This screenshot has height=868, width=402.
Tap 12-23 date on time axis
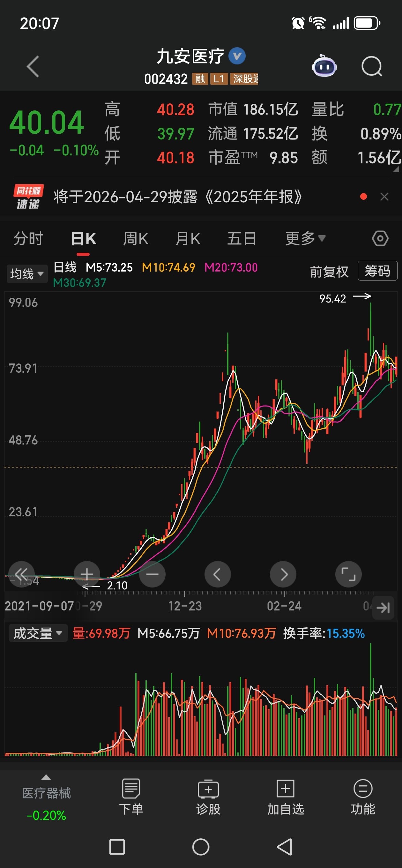[185, 606]
